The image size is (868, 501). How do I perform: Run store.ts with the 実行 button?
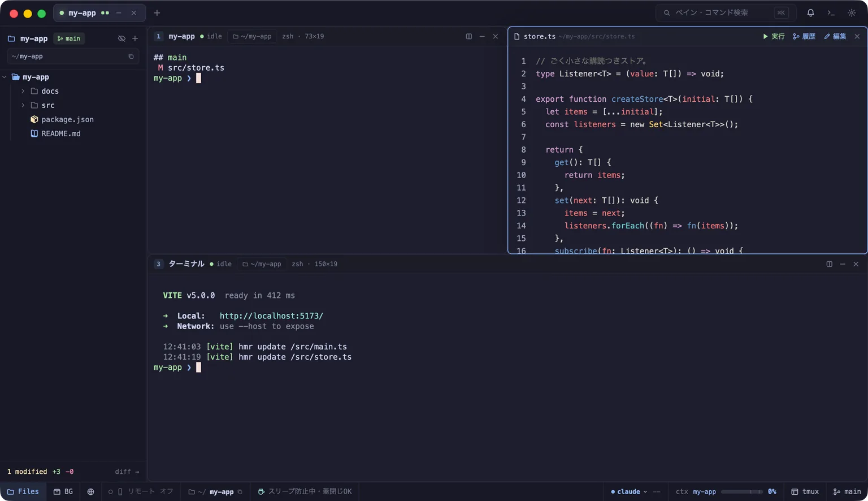point(774,36)
